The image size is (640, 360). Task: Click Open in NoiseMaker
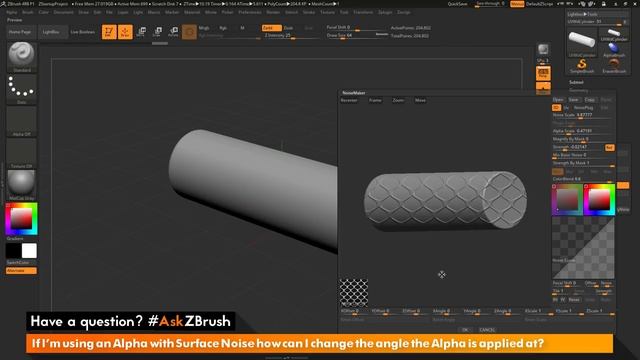(x=558, y=100)
